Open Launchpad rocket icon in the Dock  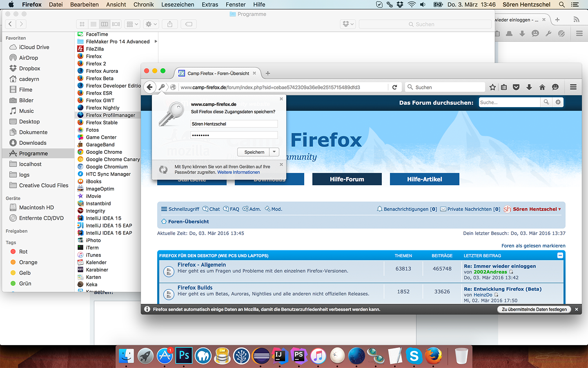tap(145, 355)
